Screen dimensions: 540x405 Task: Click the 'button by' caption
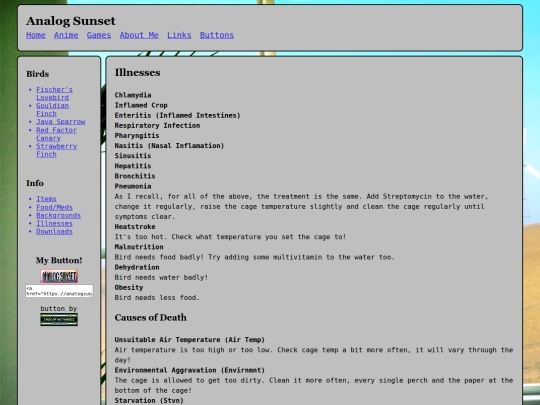tap(59, 309)
